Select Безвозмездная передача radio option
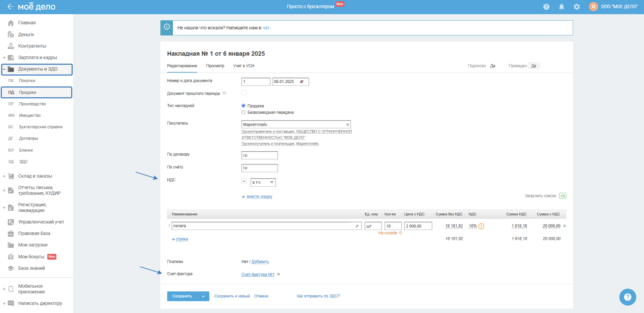 pos(243,112)
